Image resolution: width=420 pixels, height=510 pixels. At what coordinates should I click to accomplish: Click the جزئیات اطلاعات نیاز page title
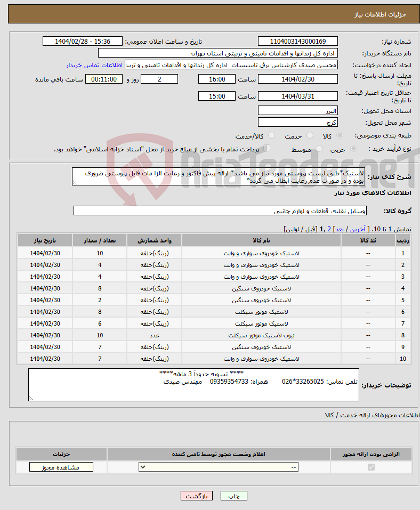tap(380, 14)
